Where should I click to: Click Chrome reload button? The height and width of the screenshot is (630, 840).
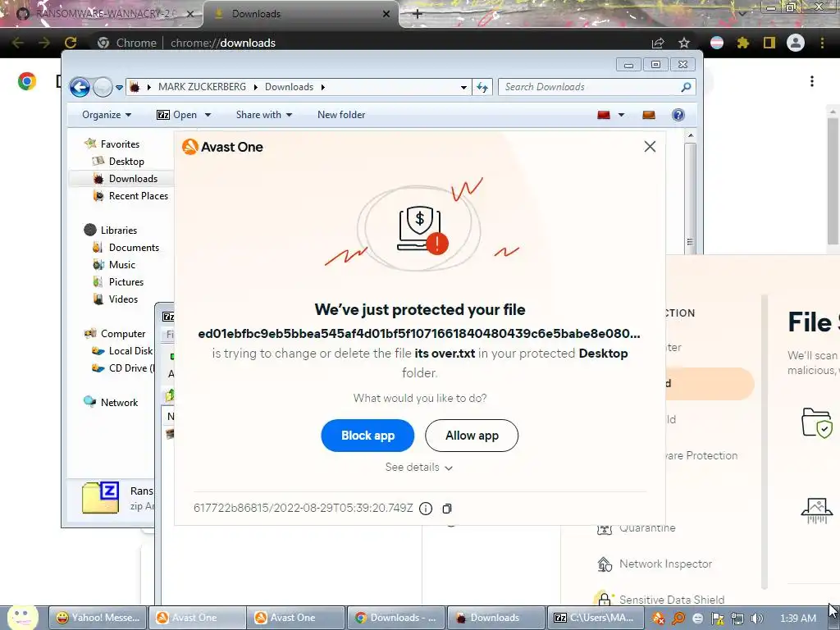point(71,43)
